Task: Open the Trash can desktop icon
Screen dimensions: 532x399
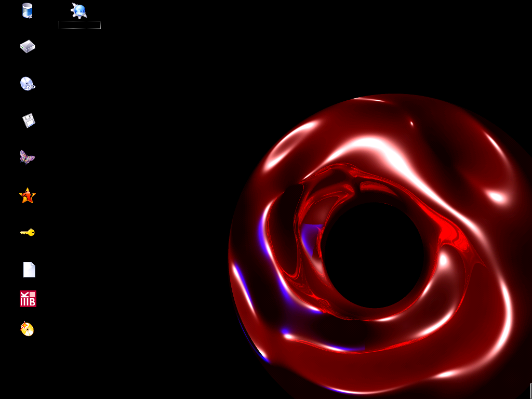Action: 27,10
